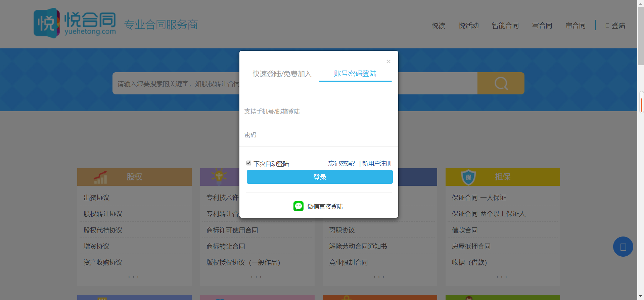
Task: Close the login dialog with X
Action: point(388,61)
